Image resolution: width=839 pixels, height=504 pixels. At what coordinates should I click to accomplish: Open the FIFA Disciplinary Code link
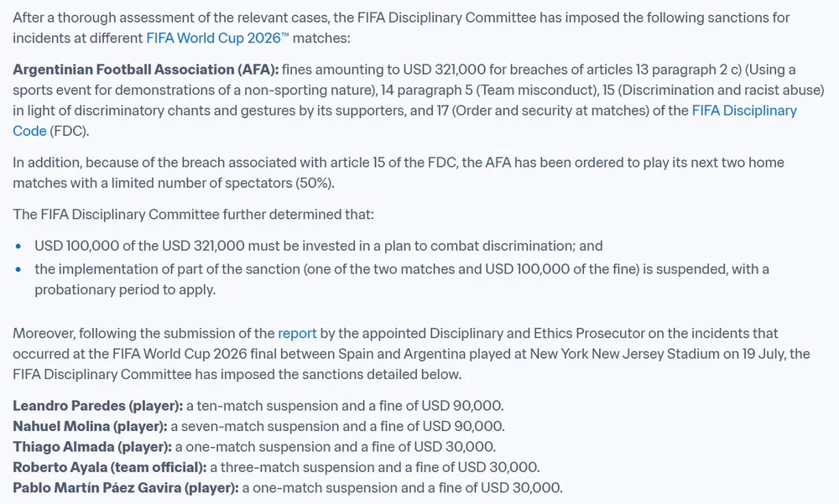click(x=744, y=111)
